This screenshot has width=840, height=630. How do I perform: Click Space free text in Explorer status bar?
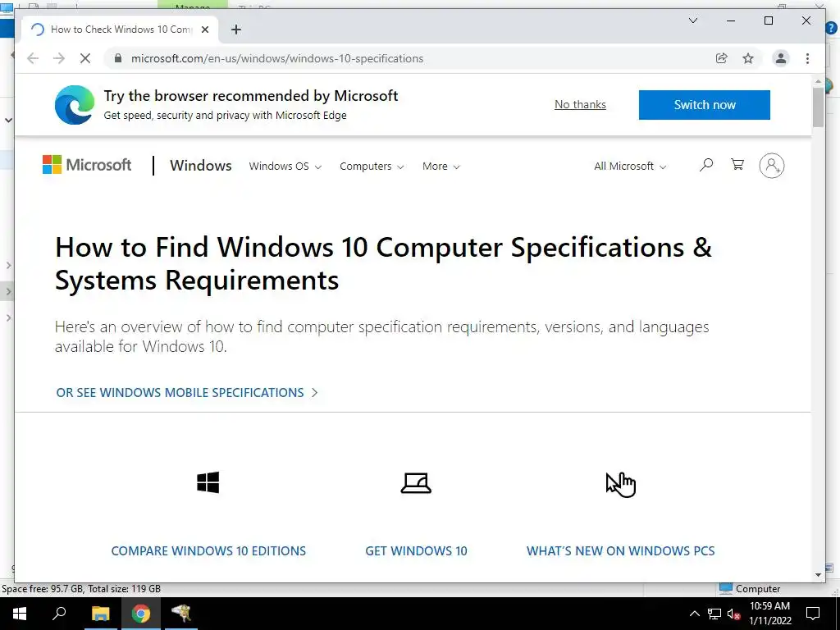click(x=81, y=589)
